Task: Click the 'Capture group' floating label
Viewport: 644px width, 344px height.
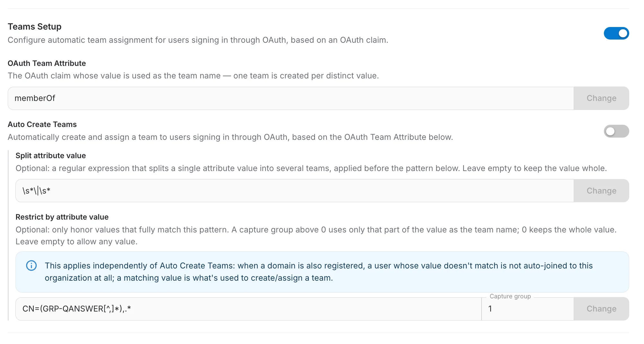Action: coord(510,296)
